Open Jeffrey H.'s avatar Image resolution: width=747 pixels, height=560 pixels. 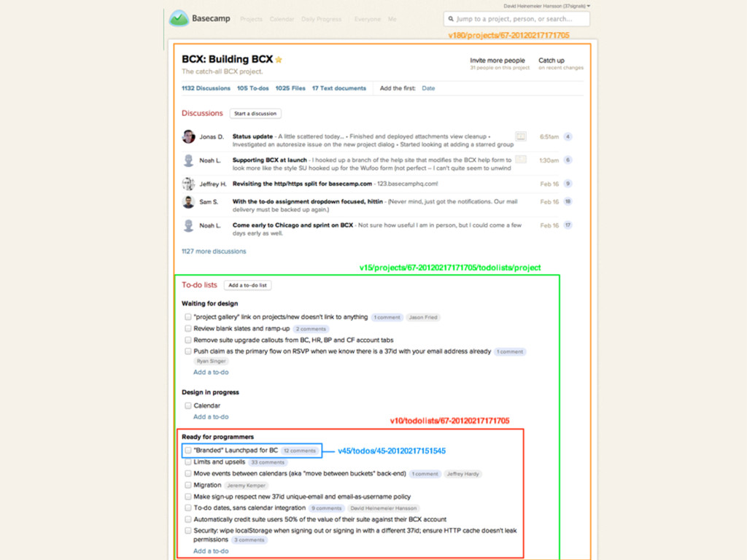coord(188,184)
